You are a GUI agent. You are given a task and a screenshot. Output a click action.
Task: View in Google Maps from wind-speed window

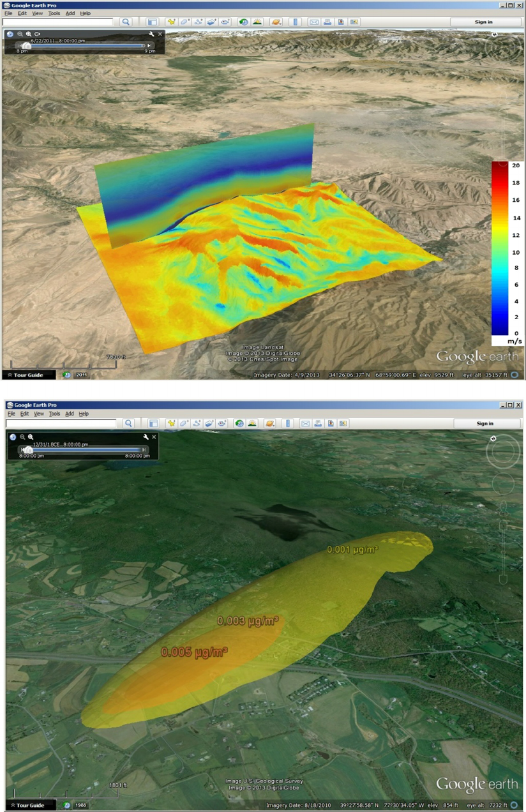click(354, 22)
